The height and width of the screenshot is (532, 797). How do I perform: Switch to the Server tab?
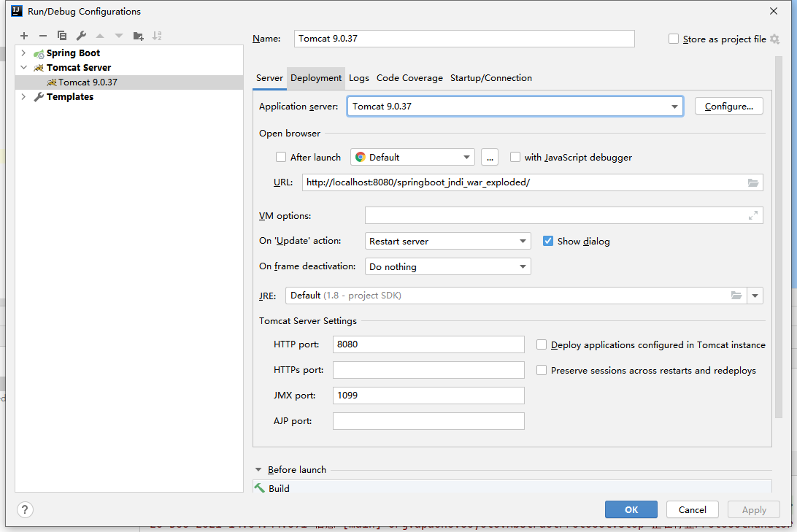[269, 78]
